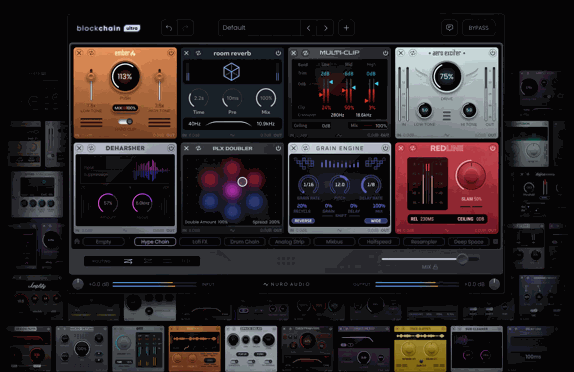Viewport: 574px width, 372px height.
Task: Click the undo arrow in the header
Action: 169,28
